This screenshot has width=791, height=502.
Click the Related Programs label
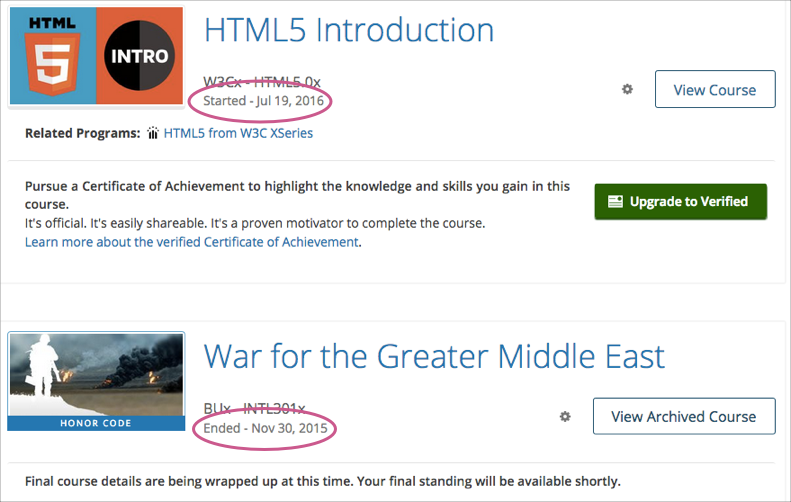pyautogui.click(x=82, y=132)
